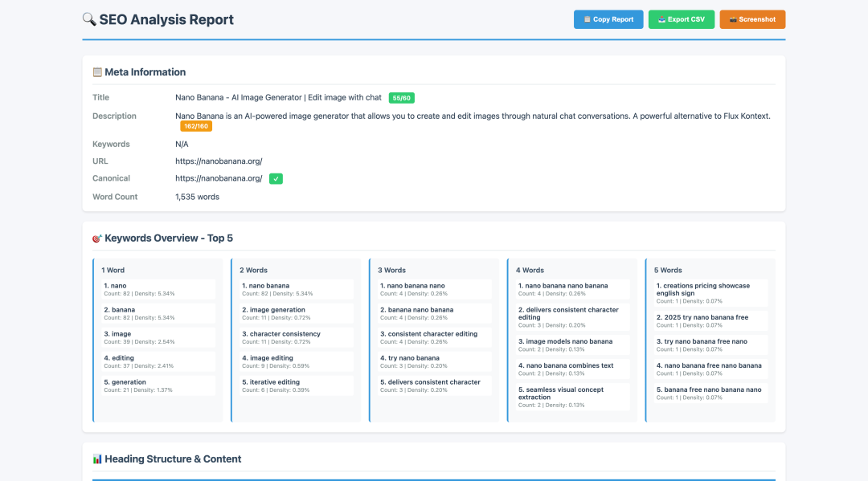The width and height of the screenshot is (868, 481).
Task: Select the URL value https://nanobanana.org/
Action: coord(219,161)
